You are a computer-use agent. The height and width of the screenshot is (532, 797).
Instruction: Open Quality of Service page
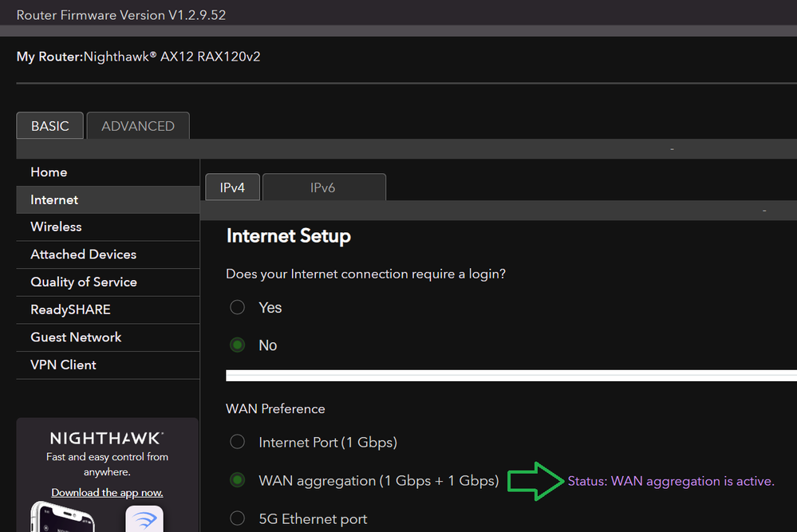[108, 282]
